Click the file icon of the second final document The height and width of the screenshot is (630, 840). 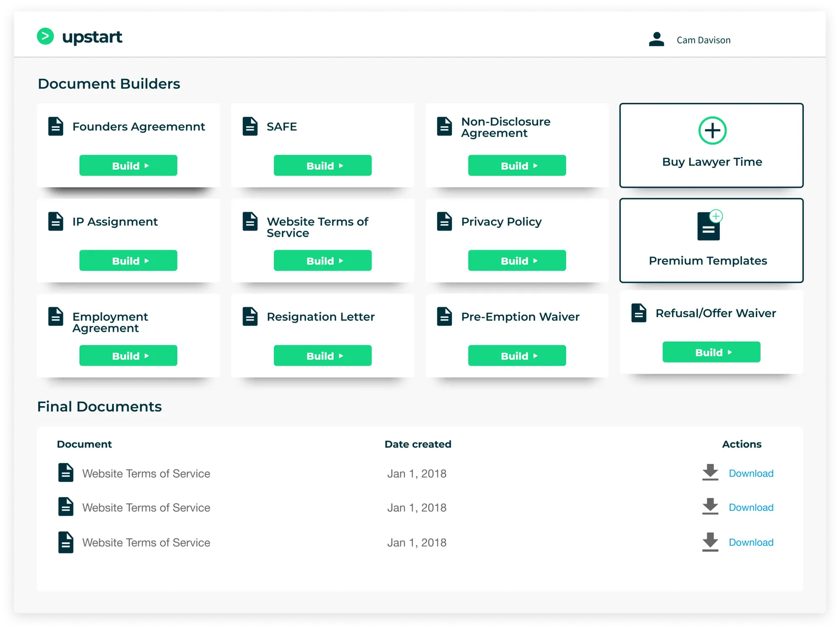click(x=66, y=507)
